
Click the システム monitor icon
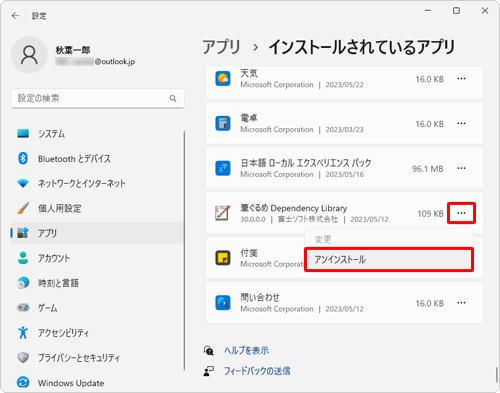click(x=23, y=133)
